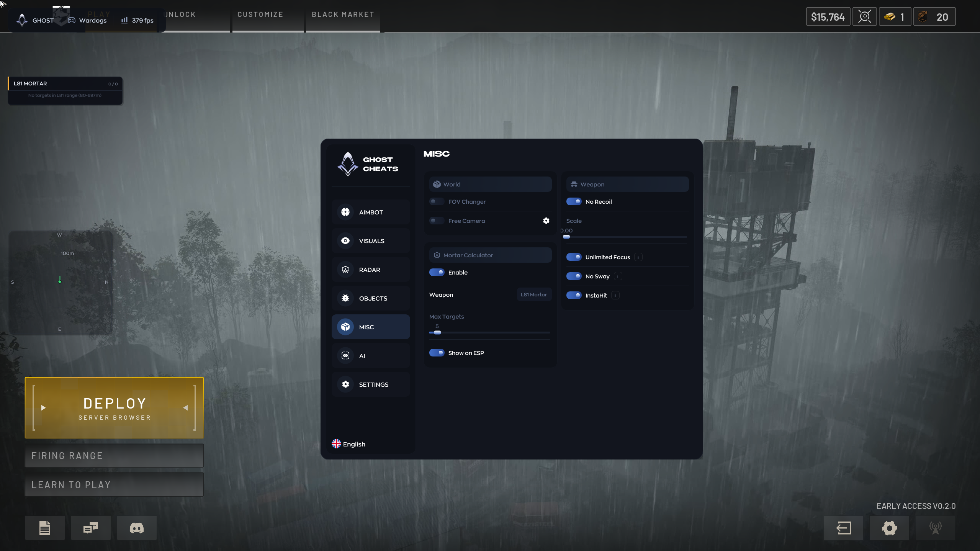Click the FIRING RANGE button

114,455
